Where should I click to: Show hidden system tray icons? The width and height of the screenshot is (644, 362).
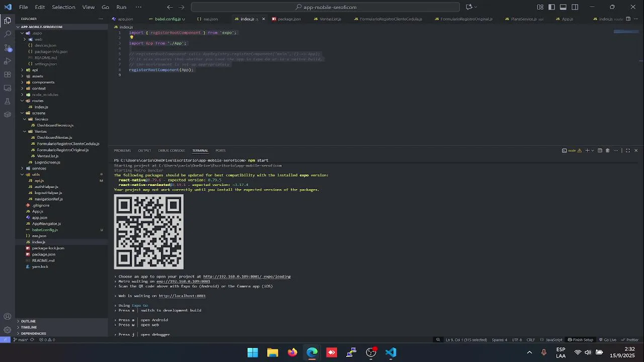[x=529, y=352]
